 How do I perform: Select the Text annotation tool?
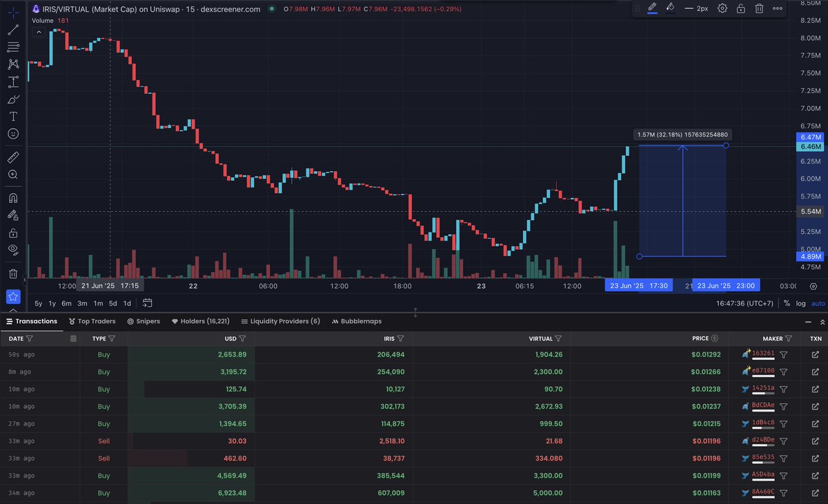click(13, 117)
